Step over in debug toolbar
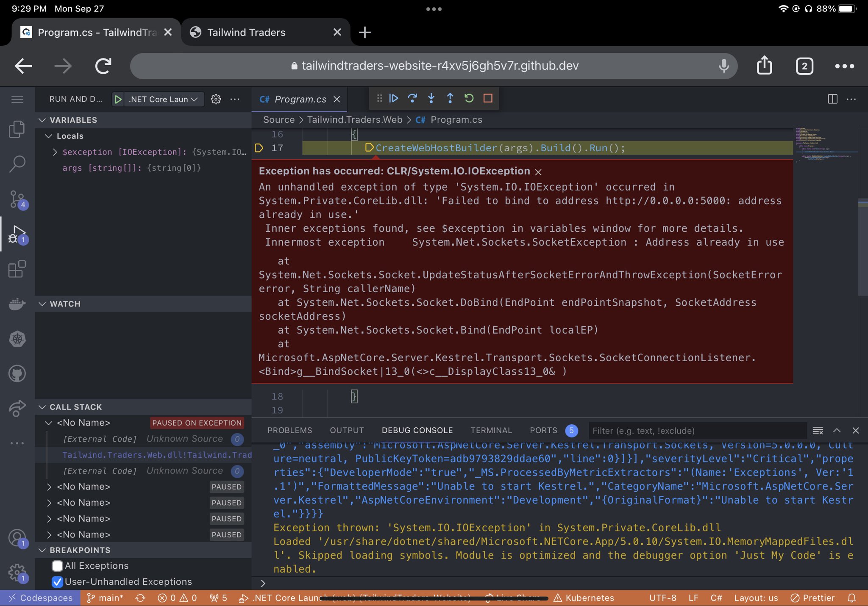The height and width of the screenshot is (606, 868). (412, 98)
